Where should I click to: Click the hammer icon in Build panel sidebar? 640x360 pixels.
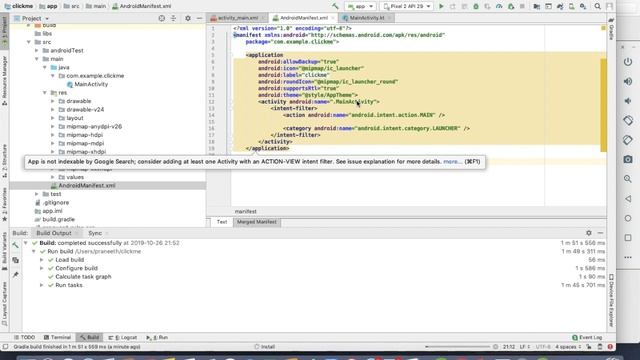[16, 245]
